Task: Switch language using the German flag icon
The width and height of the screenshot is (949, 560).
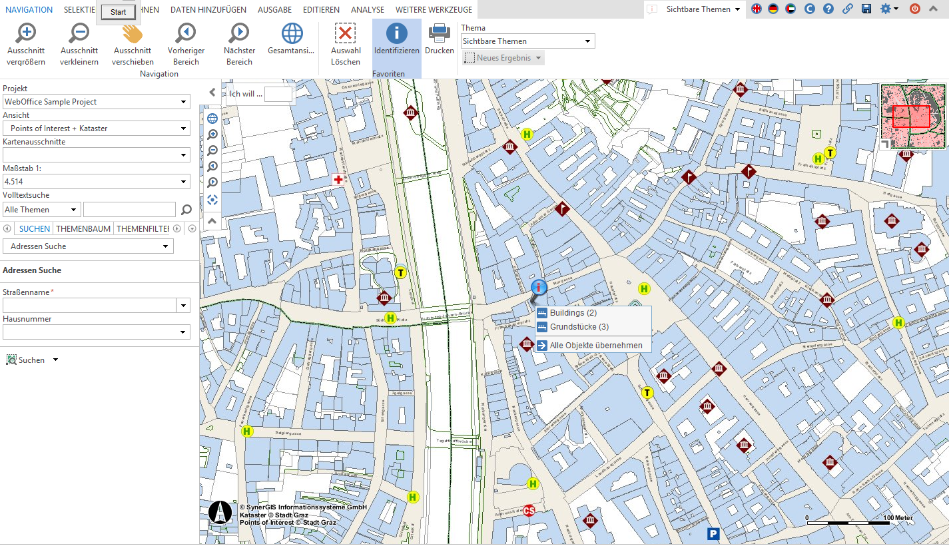Action: (x=773, y=10)
